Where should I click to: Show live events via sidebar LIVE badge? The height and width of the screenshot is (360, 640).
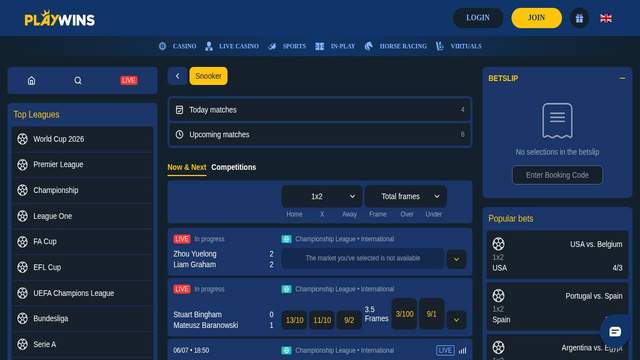[129, 80]
